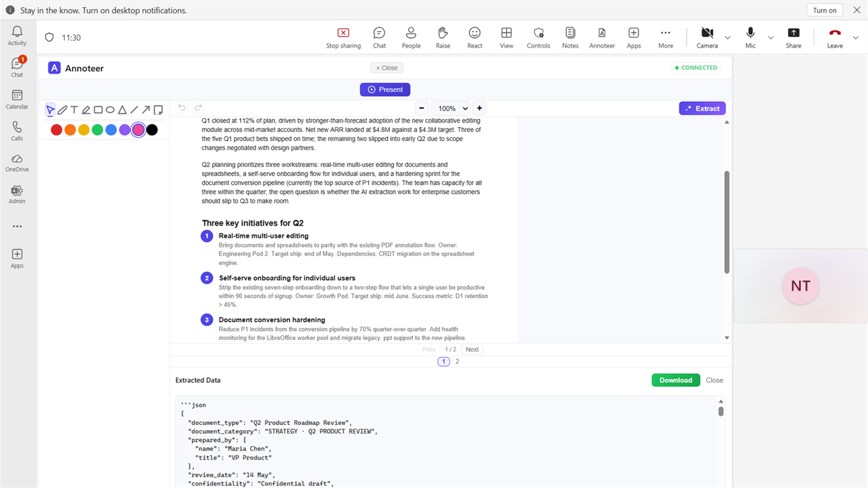This screenshot has width=868, height=488.
Task: Expand Leave options chevron
Action: click(856, 37)
